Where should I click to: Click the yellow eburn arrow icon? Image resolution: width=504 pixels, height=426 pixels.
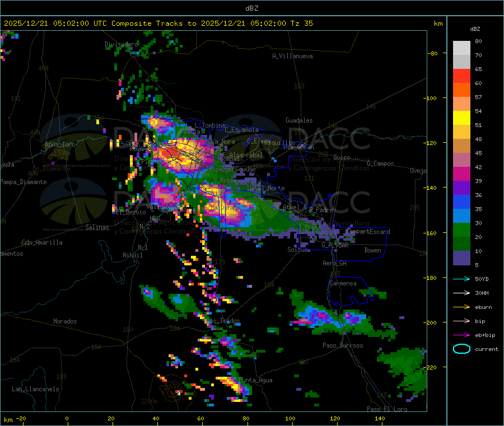tap(461, 307)
